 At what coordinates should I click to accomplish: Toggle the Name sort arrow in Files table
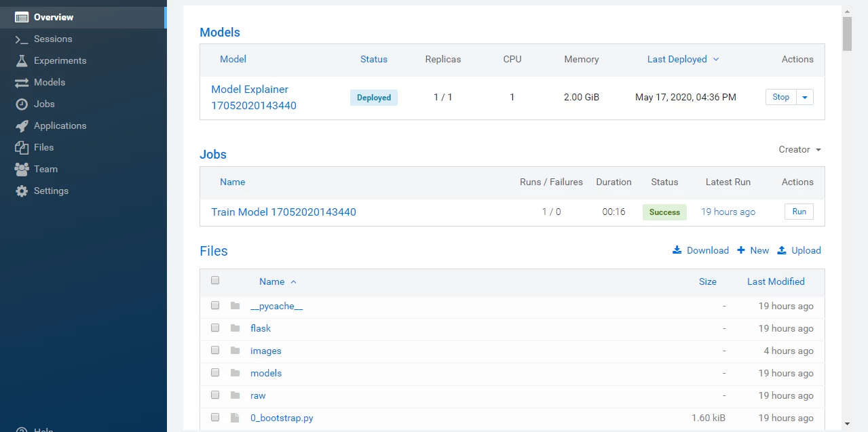click(294, 281)
